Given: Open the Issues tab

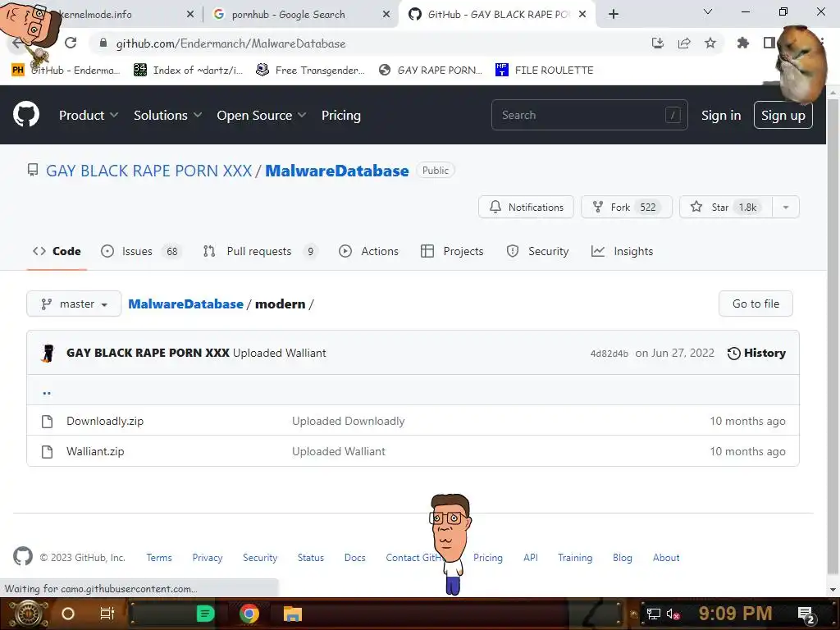Looking at the screenshot, I should [141, 251].
